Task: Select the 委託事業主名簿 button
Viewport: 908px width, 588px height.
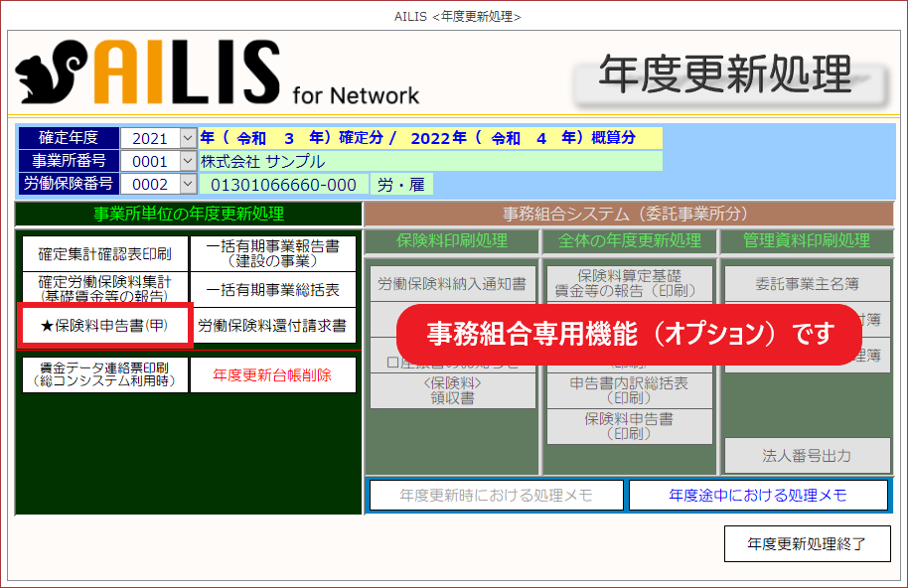Action: tap(807, 284)
